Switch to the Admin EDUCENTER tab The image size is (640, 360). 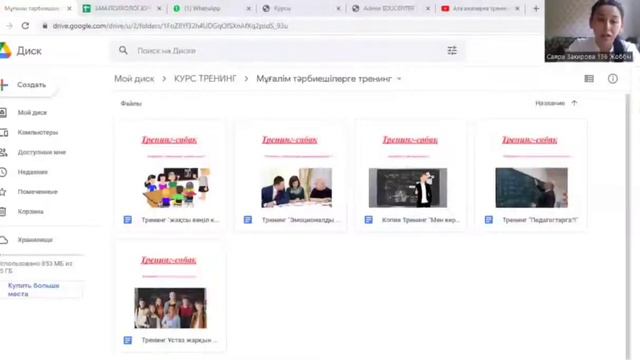click(x=390, y=9)
